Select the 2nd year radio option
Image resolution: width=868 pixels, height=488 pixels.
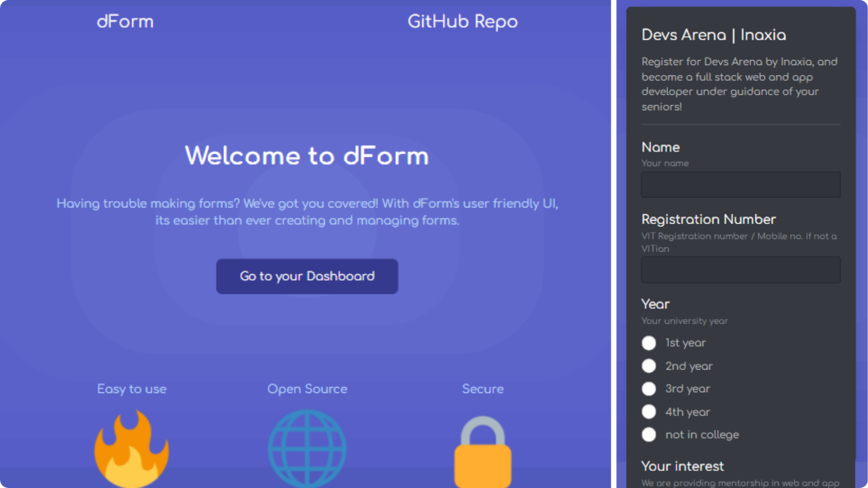(649, 366)
